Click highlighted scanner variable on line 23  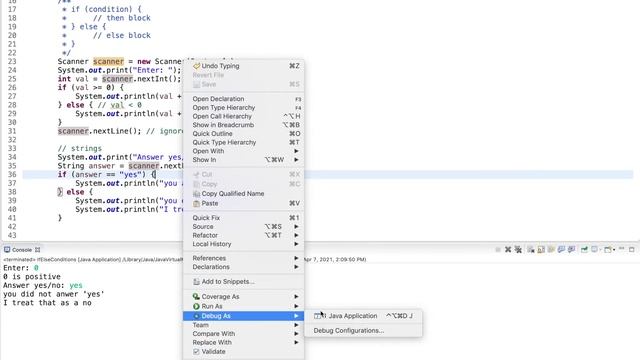(x=108, y=62)
